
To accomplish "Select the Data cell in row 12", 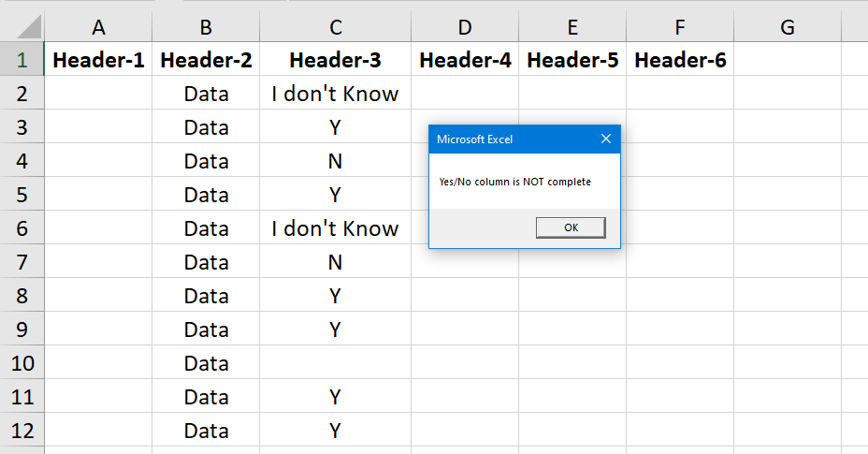I will click(x=206, y=431).
